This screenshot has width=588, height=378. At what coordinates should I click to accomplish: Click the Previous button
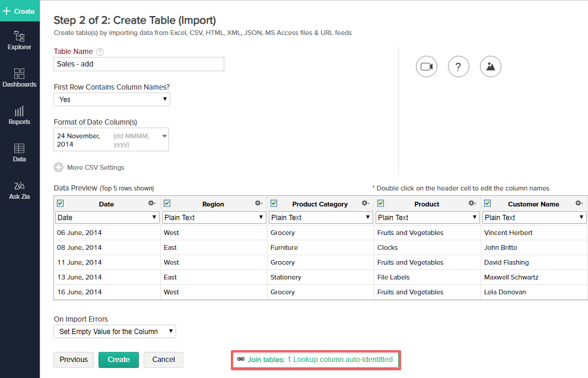pos(74,360)
